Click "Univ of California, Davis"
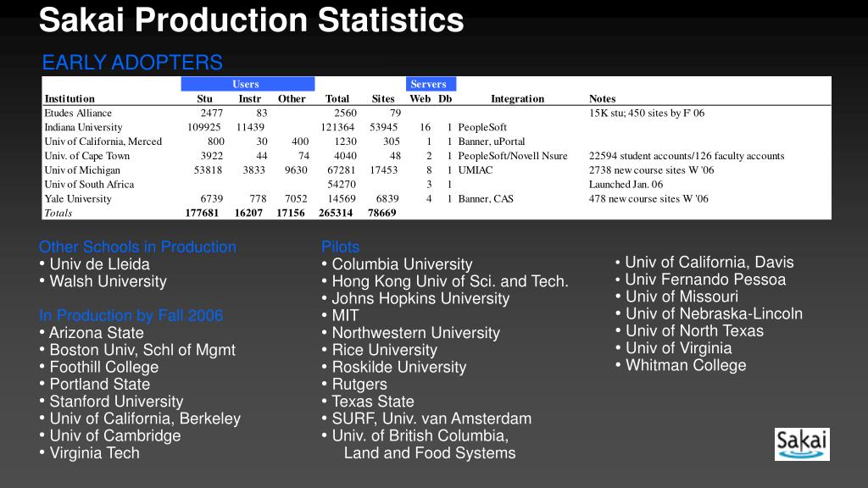 pos(704,263)
